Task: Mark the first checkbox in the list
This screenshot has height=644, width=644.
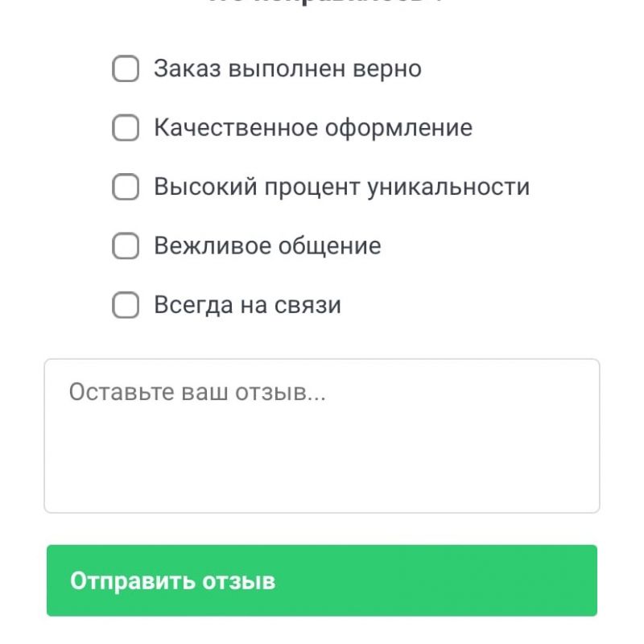Action: pos(126,68)
